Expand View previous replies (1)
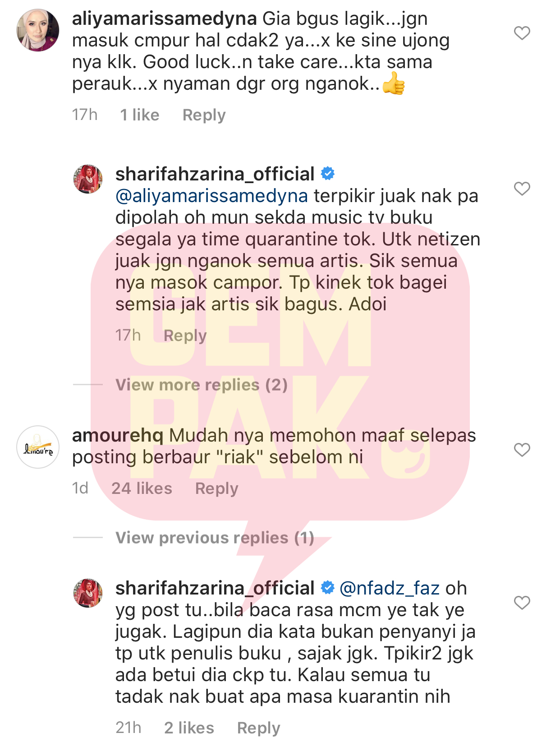560x742 pixels. (215, 538)
